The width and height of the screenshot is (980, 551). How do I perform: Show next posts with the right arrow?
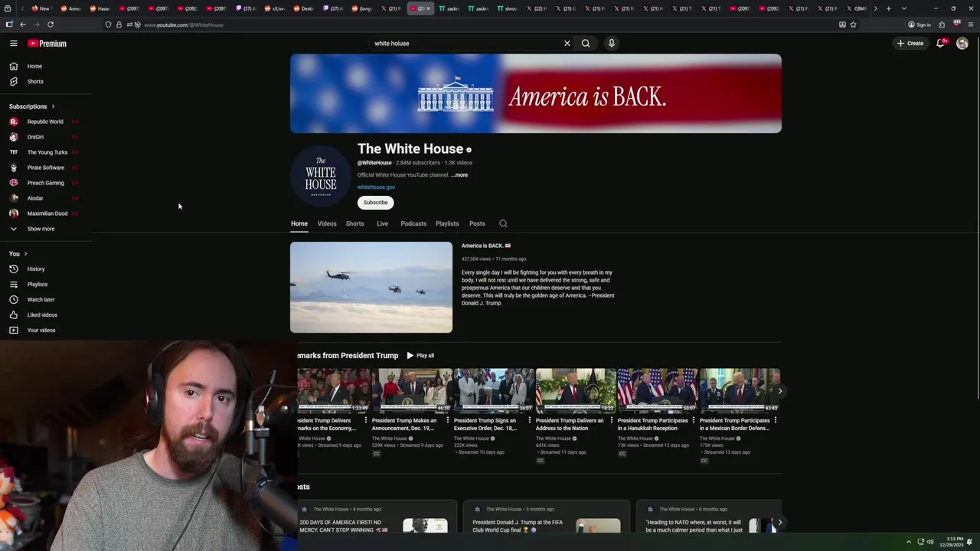click(779, 523)
